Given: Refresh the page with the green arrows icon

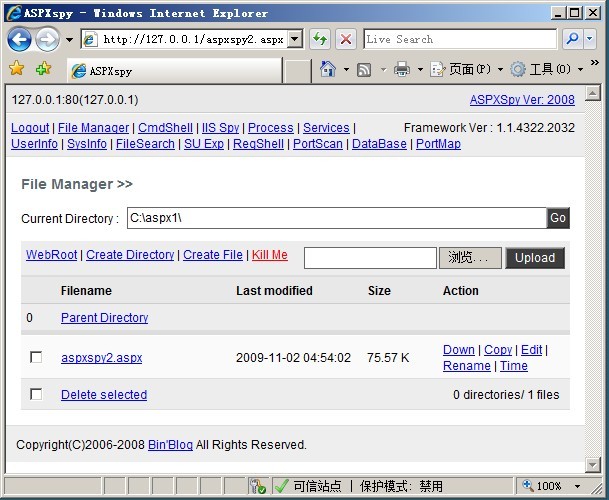Looking at the screenshot, I should pyautogui.click(x=320, y=39).
